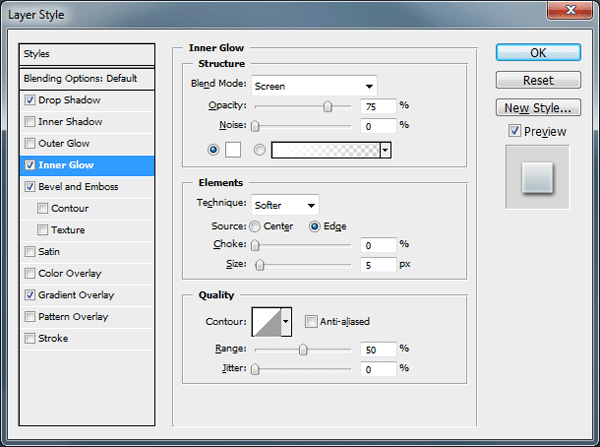Click the New Style... button
Viewport: 600px width, 447px height.
coord(538,108)
